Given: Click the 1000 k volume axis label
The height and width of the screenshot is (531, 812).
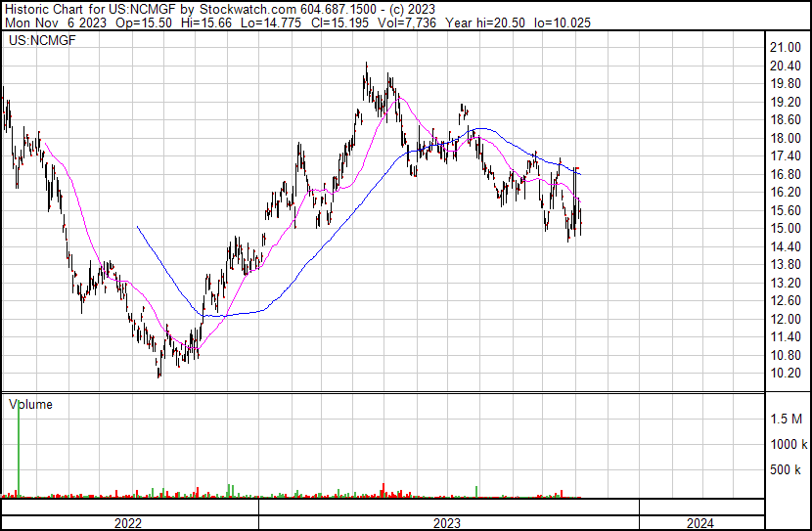Looking at the screenshot, I should 786,444.
